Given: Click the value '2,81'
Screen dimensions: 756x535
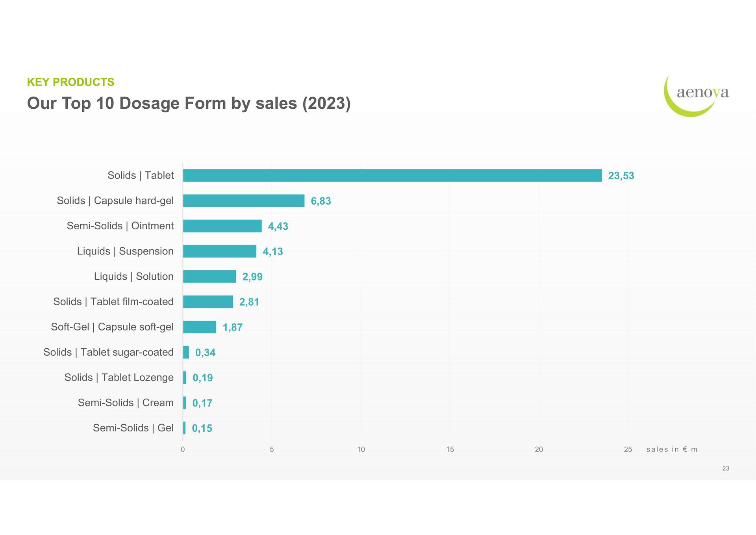Looking at the screenshot, I should click(x=249, y=302).
